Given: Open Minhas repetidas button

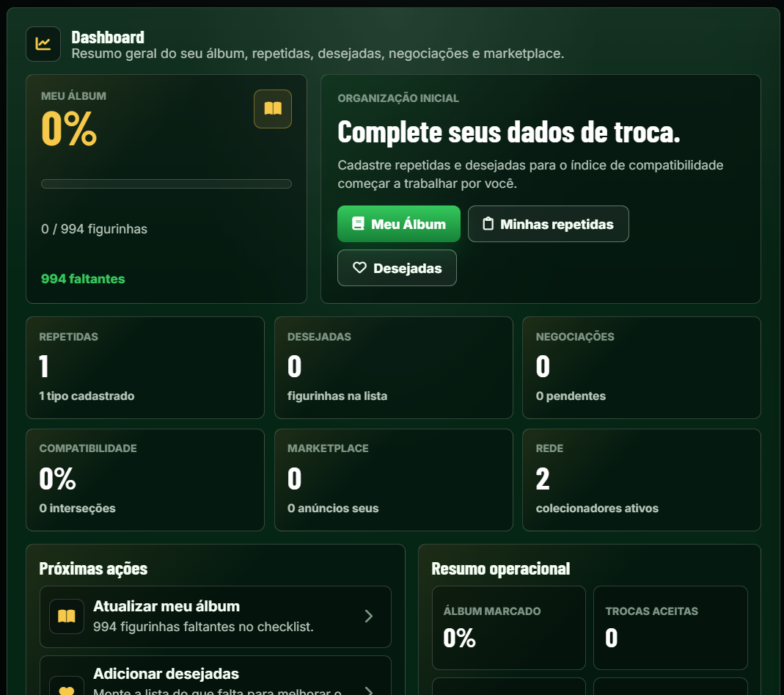Looking at the screenshot, I should (548, 224).
